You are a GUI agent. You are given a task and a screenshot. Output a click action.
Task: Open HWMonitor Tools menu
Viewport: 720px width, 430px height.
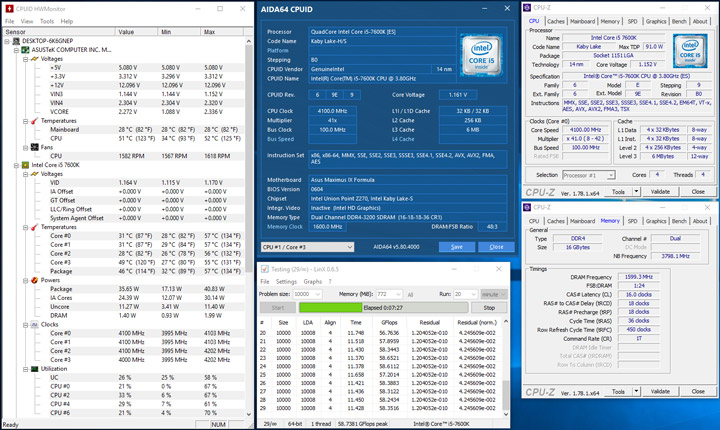(x=47, y=21)
